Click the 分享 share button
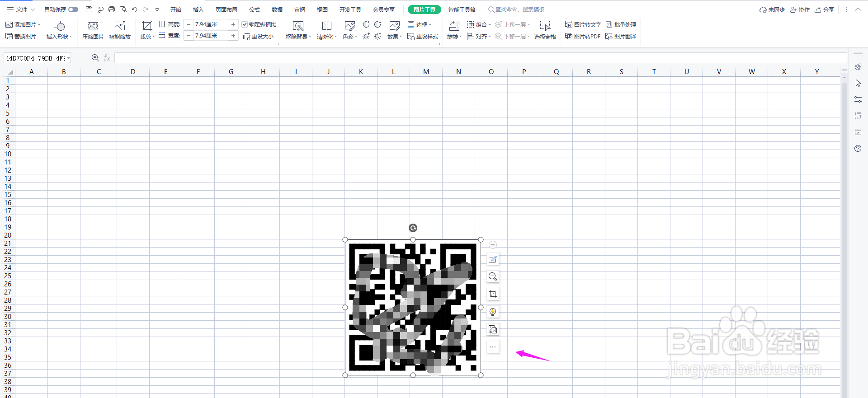Screen dimensions: 868x398 coord(825,9)
